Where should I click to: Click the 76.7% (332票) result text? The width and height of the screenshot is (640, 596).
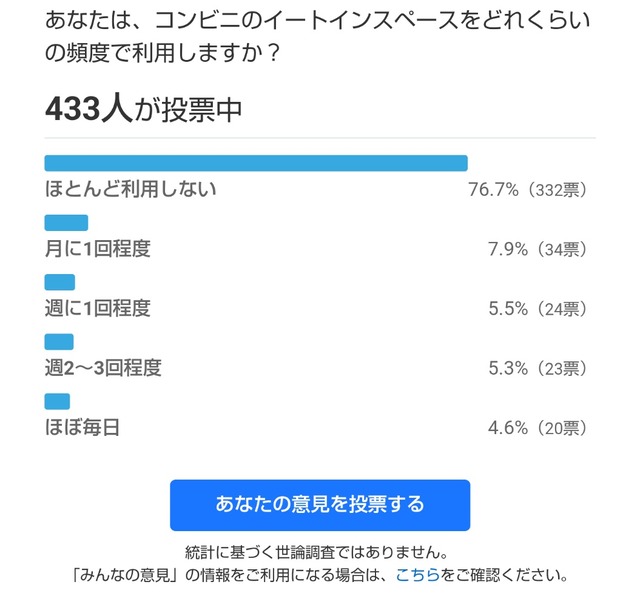pyautogui.click(x=527, y=189)
